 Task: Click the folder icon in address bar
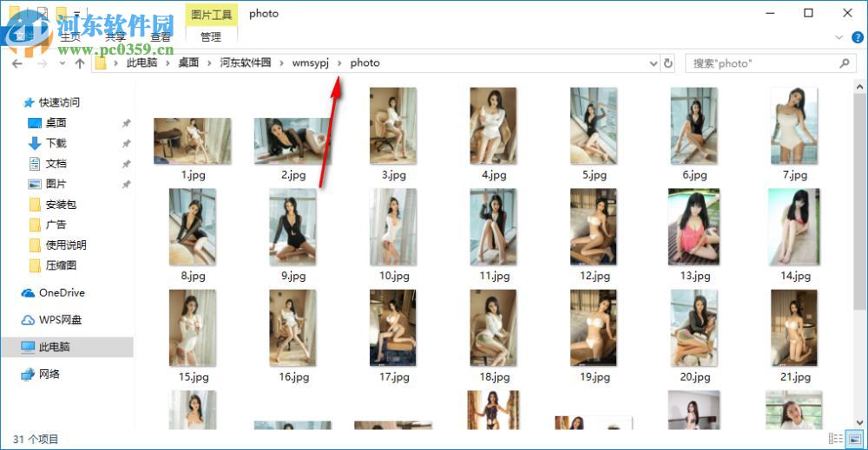(100, 63)
